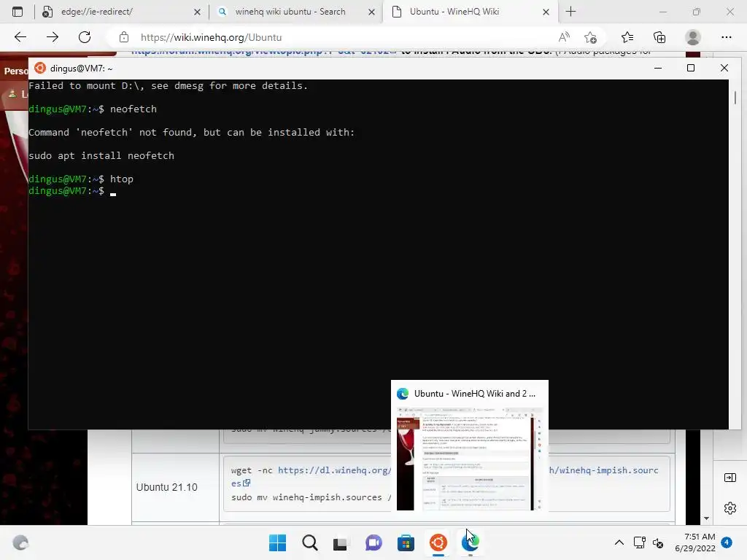Image resolution: width=747 pixels, height=560 pixels.
Task: Maximize the dingus@VM7 terminal window
Action: pos(691,68)
